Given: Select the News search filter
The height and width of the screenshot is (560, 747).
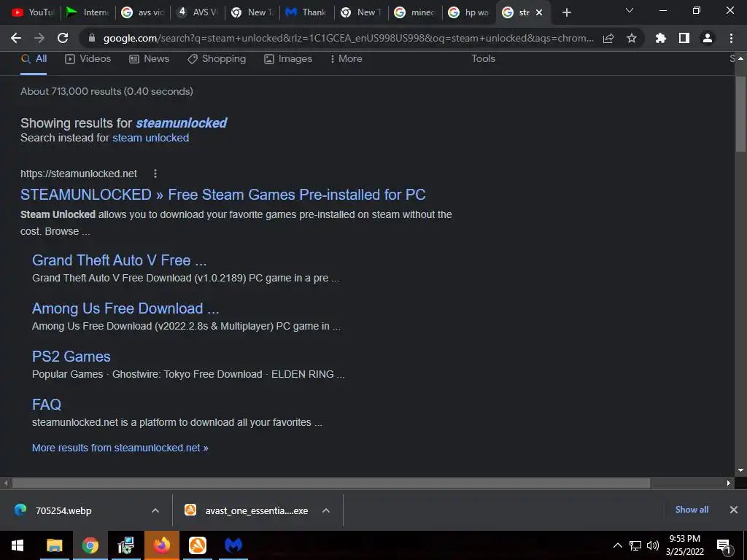Looking at the screenshot, I should [149, 58].
